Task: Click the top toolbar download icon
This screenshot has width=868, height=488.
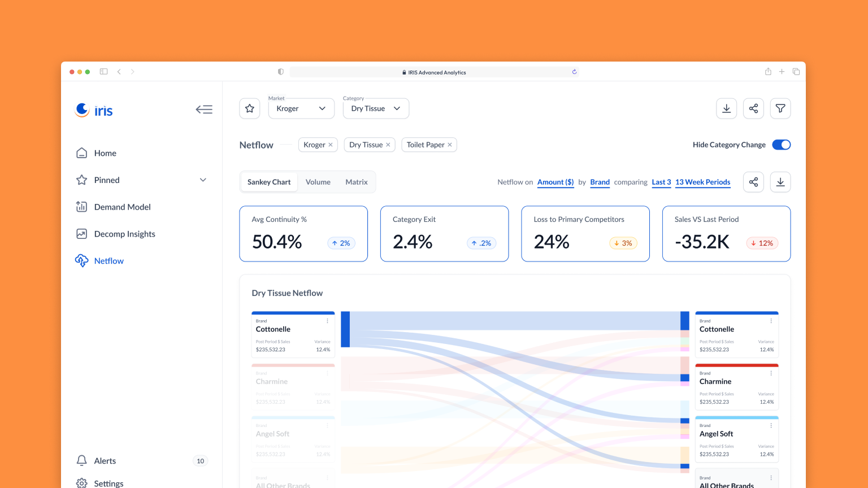Action: [726, 108]
